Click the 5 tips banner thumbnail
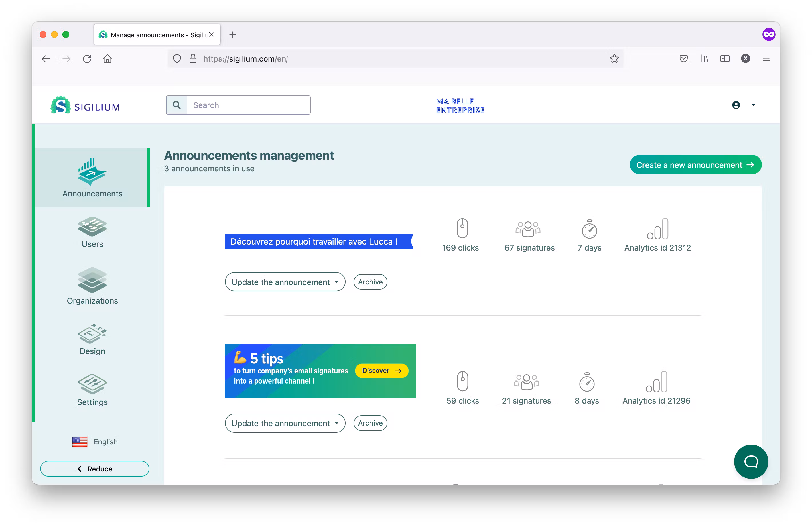 pyautogui.click(x=320, y=371)
